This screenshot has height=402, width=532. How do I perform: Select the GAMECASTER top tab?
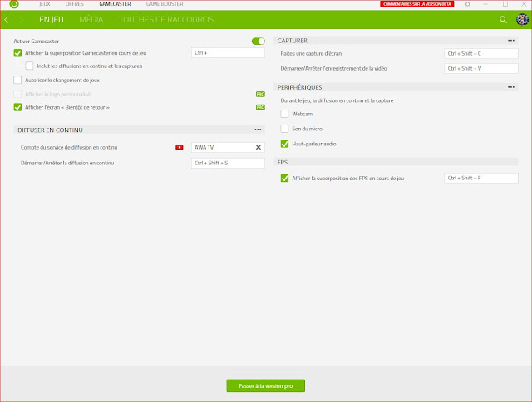point(115,4)
